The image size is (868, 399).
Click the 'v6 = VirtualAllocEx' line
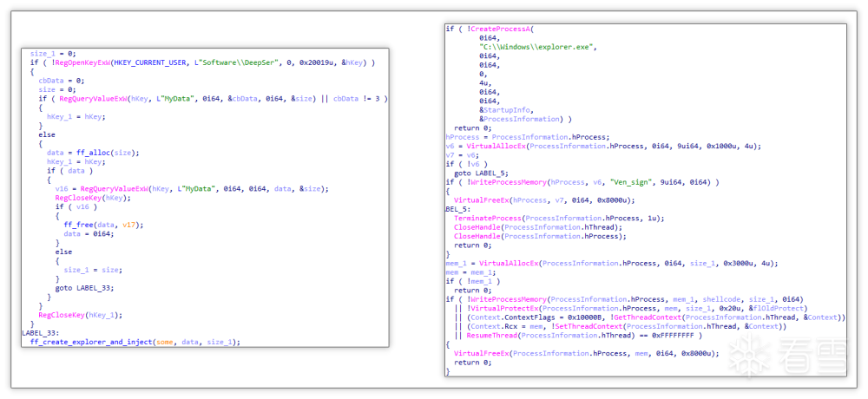[603, 146]
